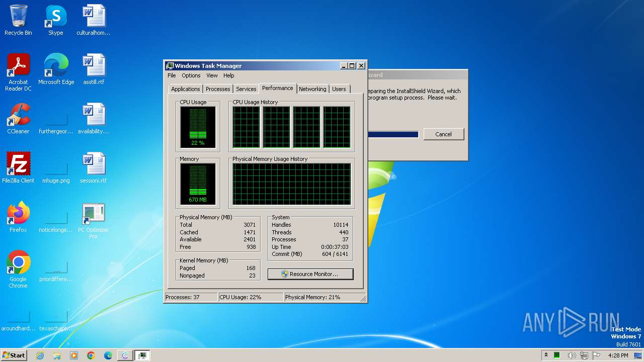Open the File menu in Task Manager
Image resolution: width=644 pixels, height=362 pixels.
coord(172,75)
